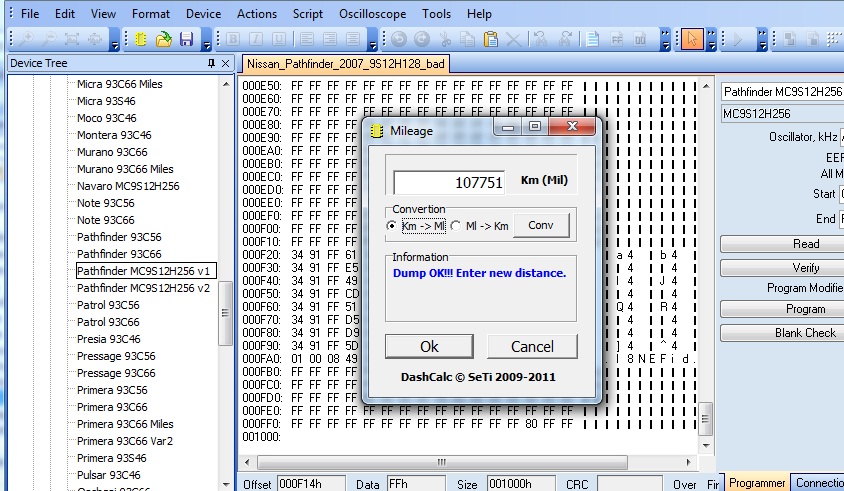Open the Script menu
The width and height of the screenshot is (844, 491).
308,14
